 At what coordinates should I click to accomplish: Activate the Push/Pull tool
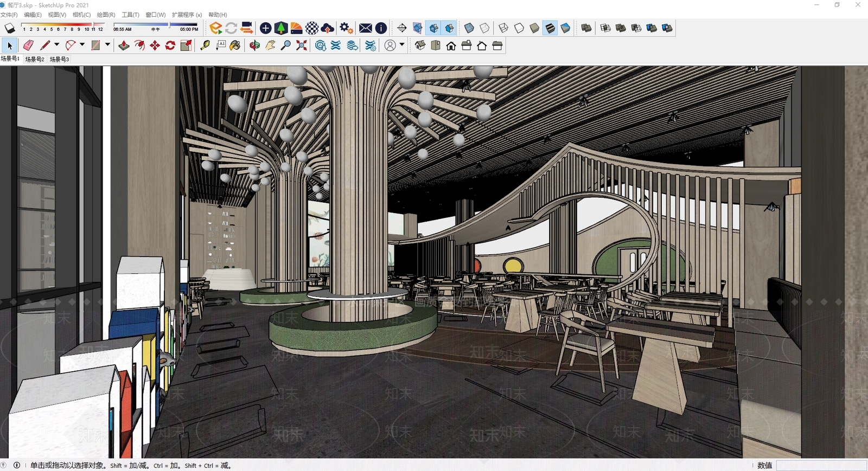(124, 46)
